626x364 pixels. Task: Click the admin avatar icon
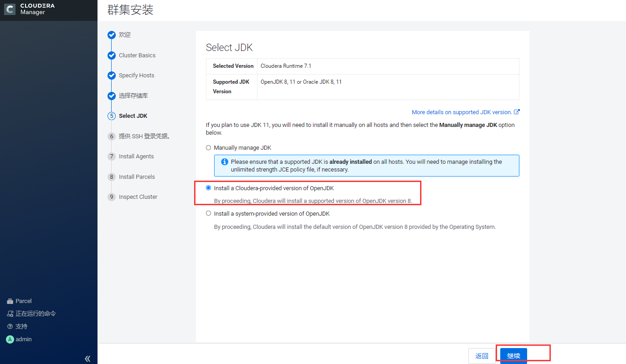click(x=10, y=339)
